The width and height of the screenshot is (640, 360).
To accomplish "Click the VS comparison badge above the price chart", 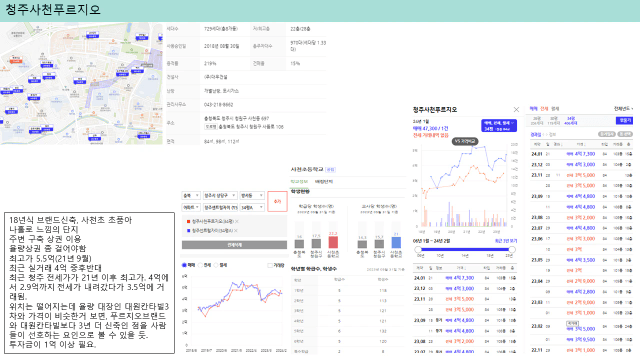I will (465, 141).
